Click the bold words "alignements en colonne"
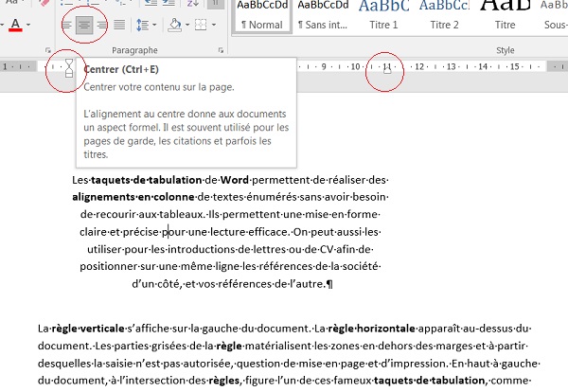Screen dimensions: 568x392 (133, 197)
